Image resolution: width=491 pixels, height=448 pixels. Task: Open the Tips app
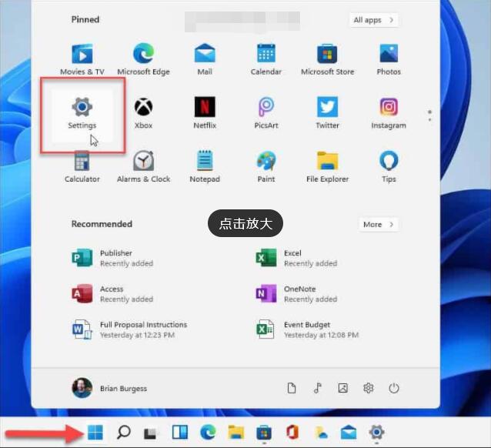click(389, 167)
